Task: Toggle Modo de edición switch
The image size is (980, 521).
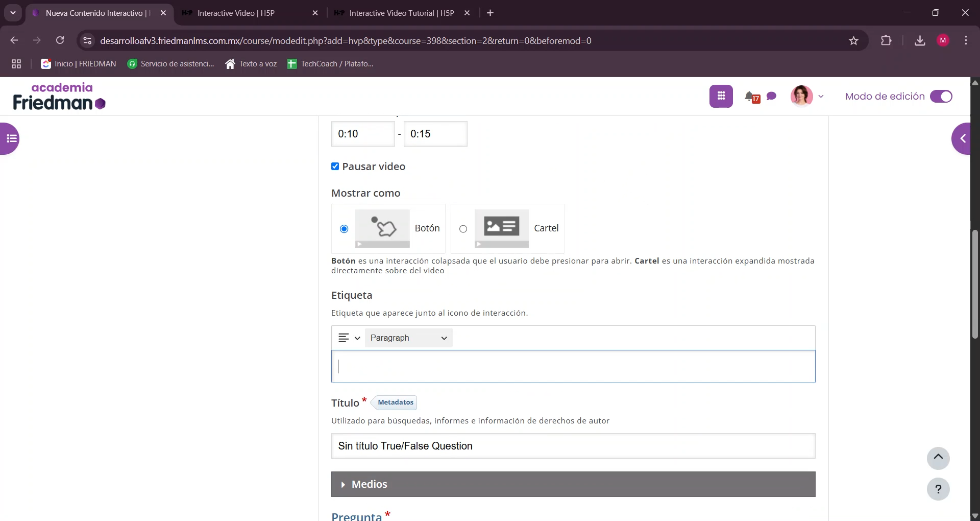Action: point(941,96)
